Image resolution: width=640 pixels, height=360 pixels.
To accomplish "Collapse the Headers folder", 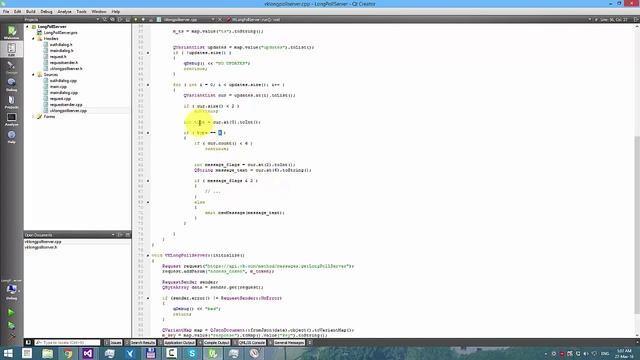I will tap(33, 38).
